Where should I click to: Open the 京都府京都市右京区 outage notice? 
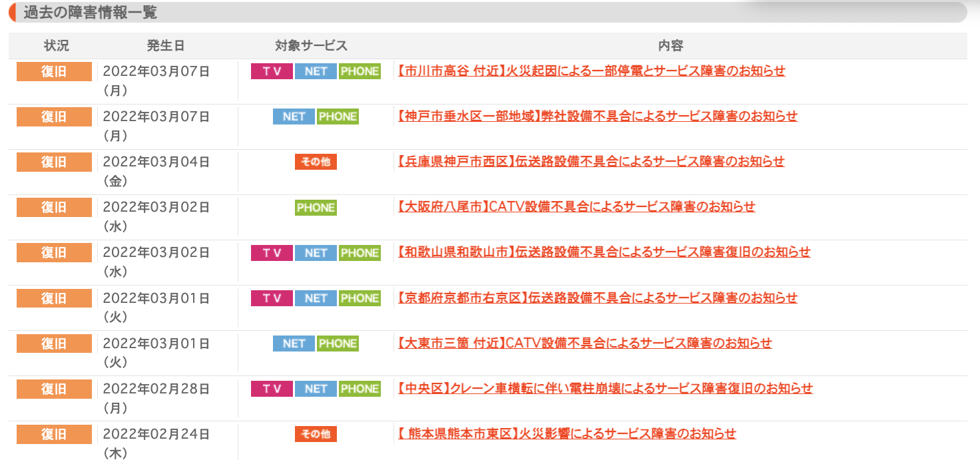597,297
